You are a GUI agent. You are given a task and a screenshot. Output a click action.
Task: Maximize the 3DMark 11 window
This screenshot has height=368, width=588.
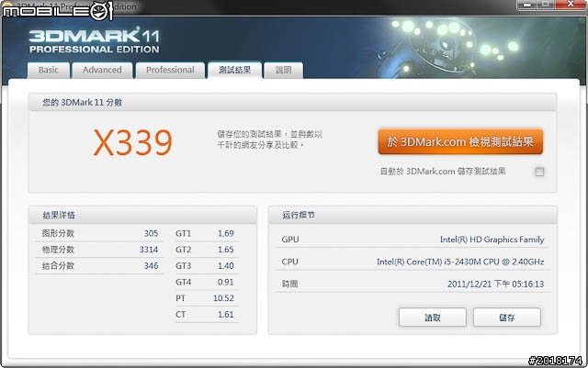[x=546, y=5]
